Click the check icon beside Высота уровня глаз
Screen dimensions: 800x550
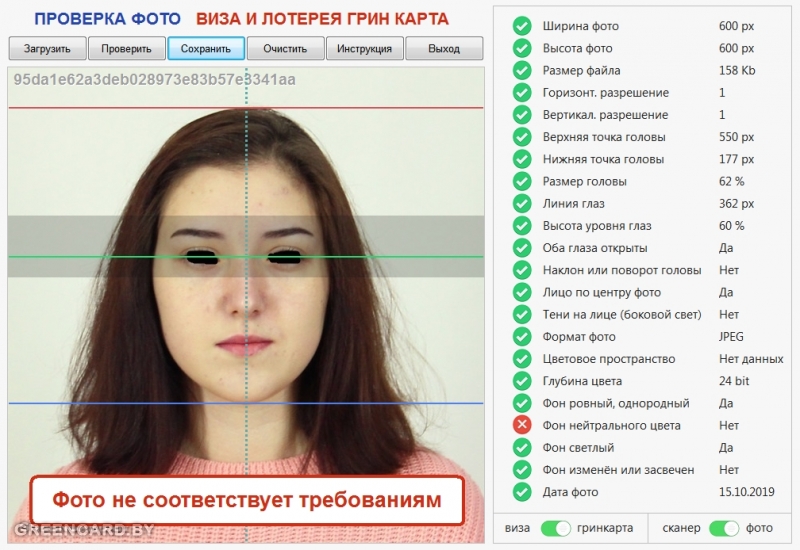tap(522, 226)
